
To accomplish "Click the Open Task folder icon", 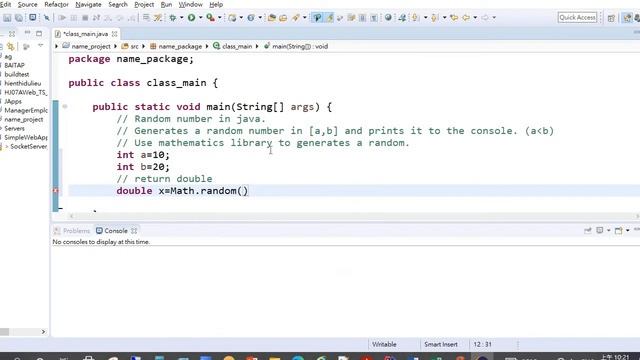I will pyautogui.click(x=283, y=18).
